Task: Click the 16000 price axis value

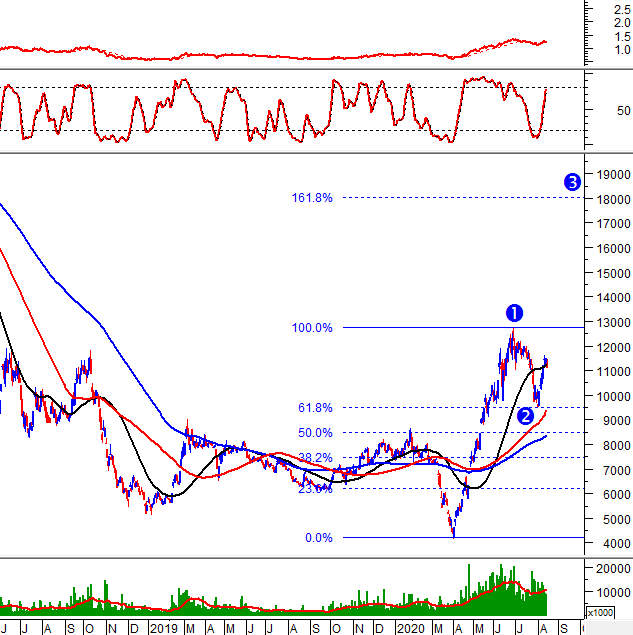Action: [x=613, y=249]
